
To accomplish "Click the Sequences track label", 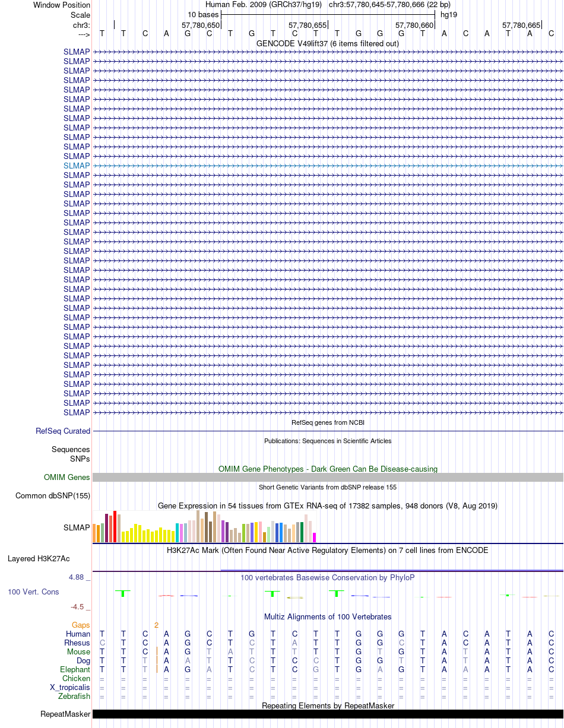I will (71, 450).
